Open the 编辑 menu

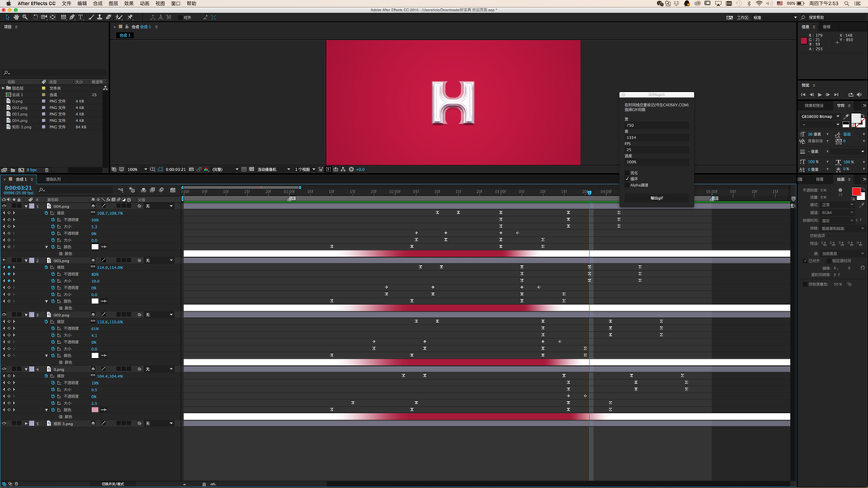coord(82,3)
